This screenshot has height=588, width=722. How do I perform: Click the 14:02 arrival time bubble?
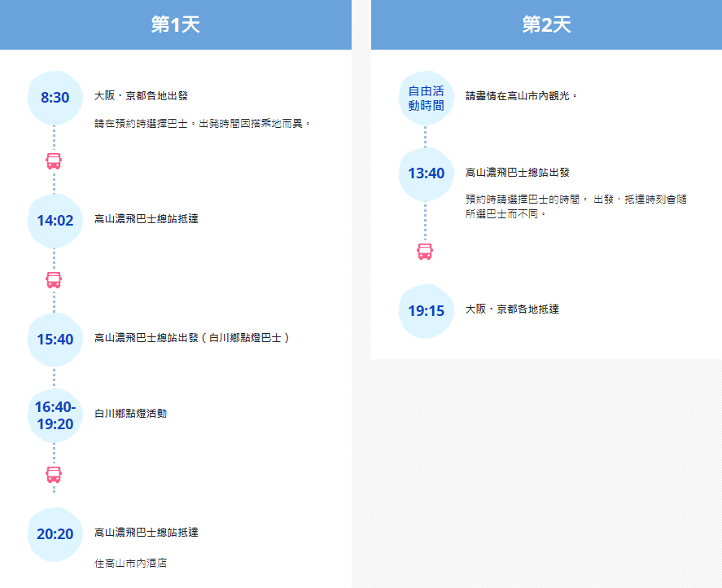(x=55, y=220)
